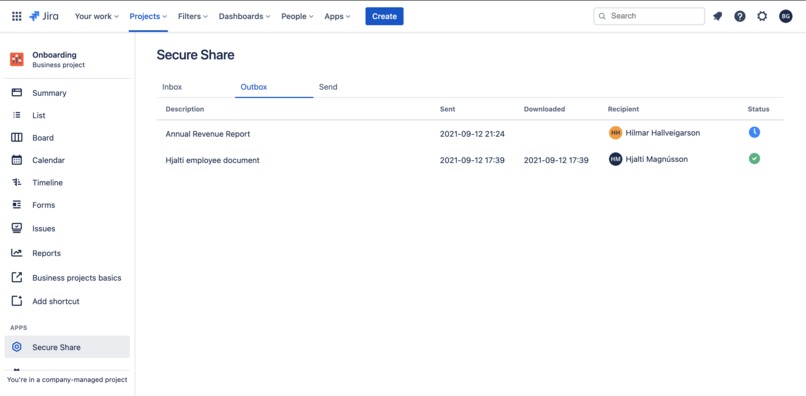The image size is (806, 396).
Task: Click the Forms icon in the sidebar
Action: [17, 205]
